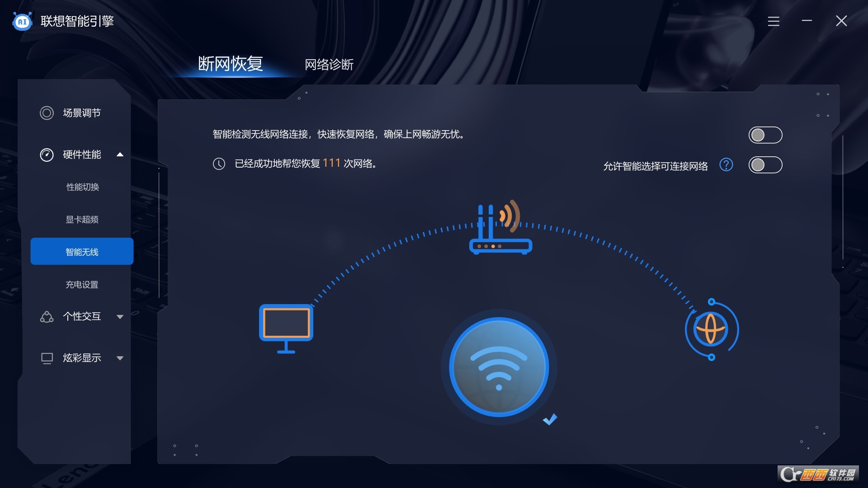This screenshot has width=868, height=488.
Task: Expand the 炫彩显示 section arrow
Action: (x=120, y=358)
